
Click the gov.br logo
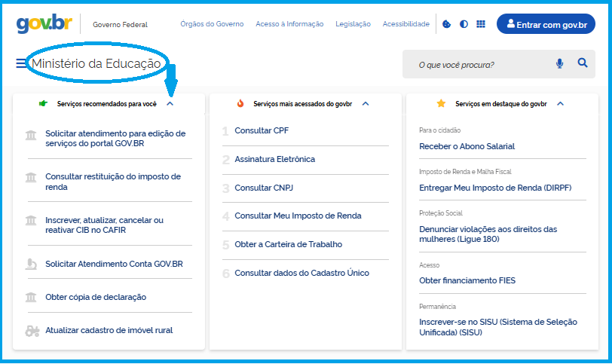point(44,23)
